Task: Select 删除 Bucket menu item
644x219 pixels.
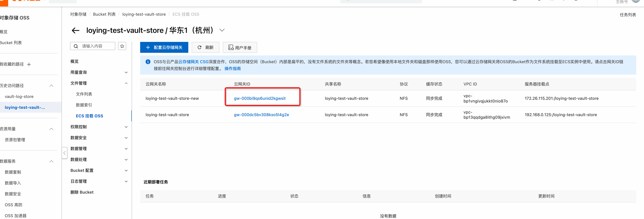Action: tap(82, 192)
